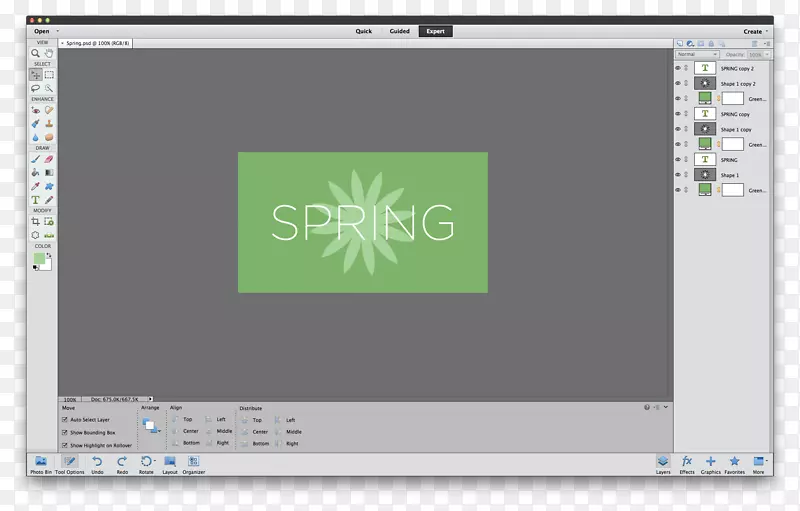800x511 pixels.
Task: Select the Cookie Cutter tool
Action: tap(35, 235)
